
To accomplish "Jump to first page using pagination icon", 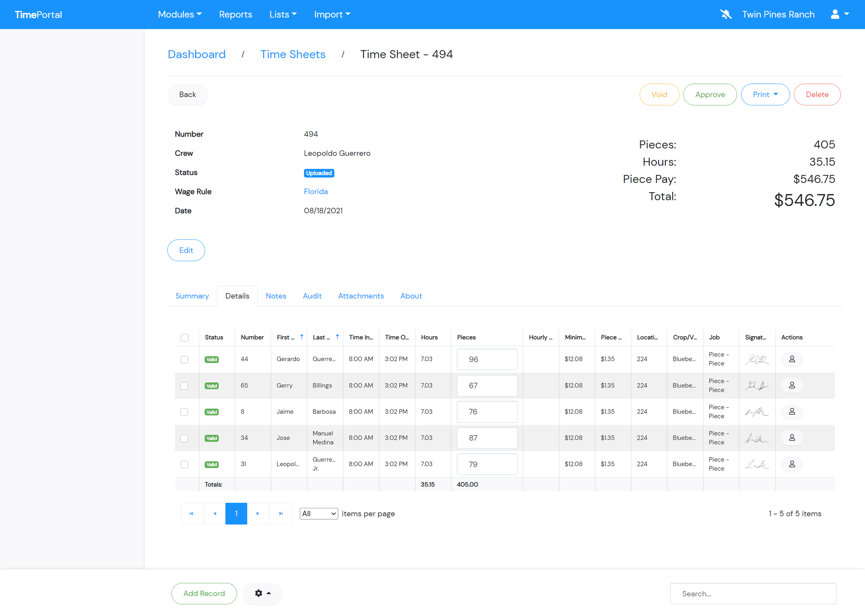I will [191, 513].
